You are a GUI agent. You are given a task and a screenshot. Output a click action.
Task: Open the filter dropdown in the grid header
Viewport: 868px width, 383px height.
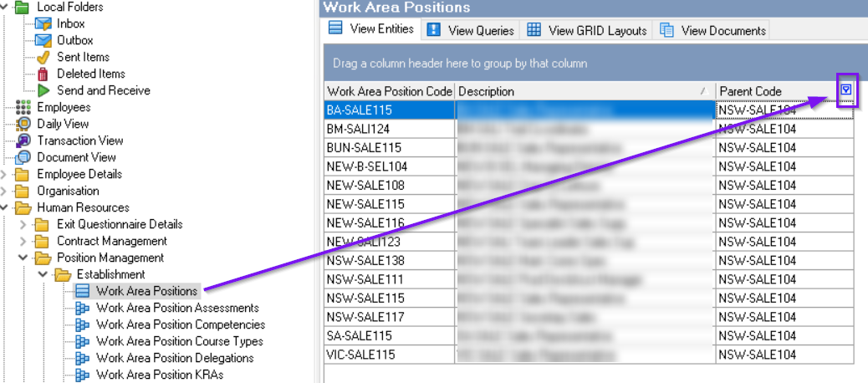pyautogui.click(x=846, y=90)
